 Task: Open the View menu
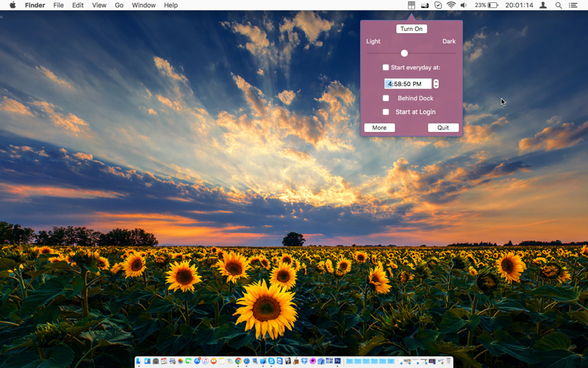coord(99,5)
